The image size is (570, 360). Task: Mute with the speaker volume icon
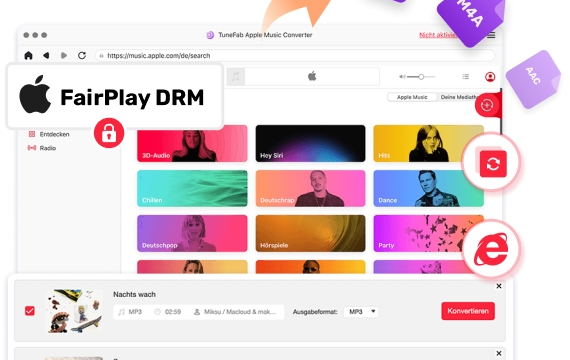[x=402, y=77]
